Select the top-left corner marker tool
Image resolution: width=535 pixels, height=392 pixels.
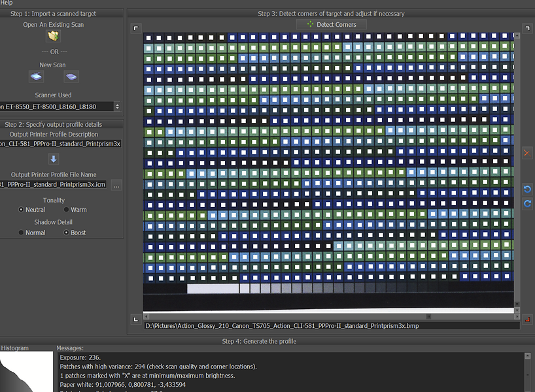[x=135, y=28]
